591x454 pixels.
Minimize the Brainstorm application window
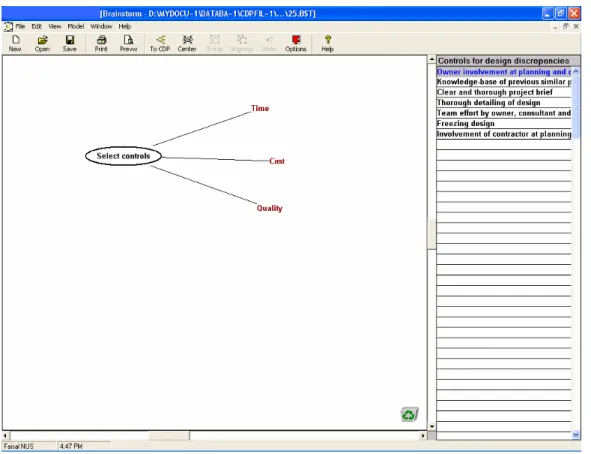tap(547, 14)
